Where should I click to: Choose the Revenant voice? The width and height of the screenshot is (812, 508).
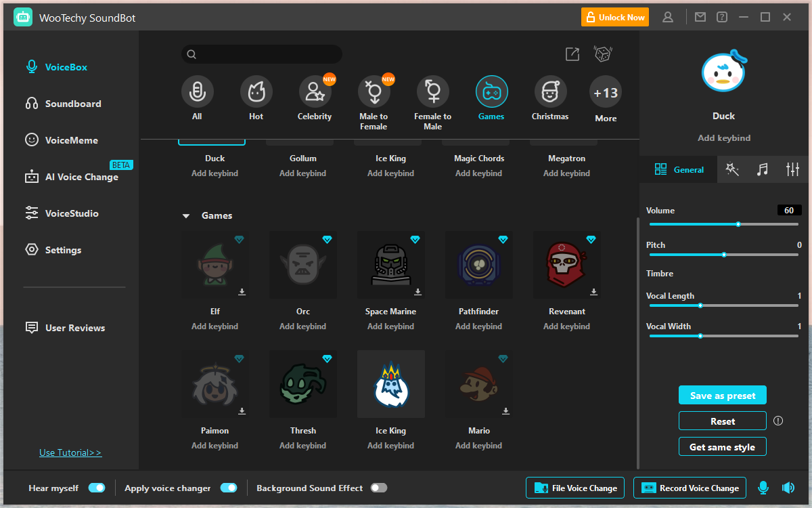click(x=567, y=265)
